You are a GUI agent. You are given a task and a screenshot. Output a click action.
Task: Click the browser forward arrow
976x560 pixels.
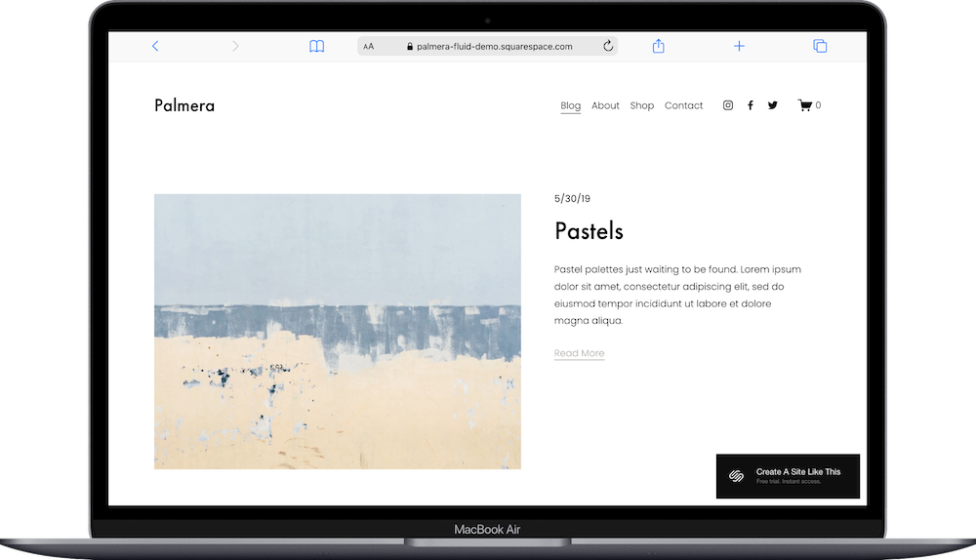[235, 46]
